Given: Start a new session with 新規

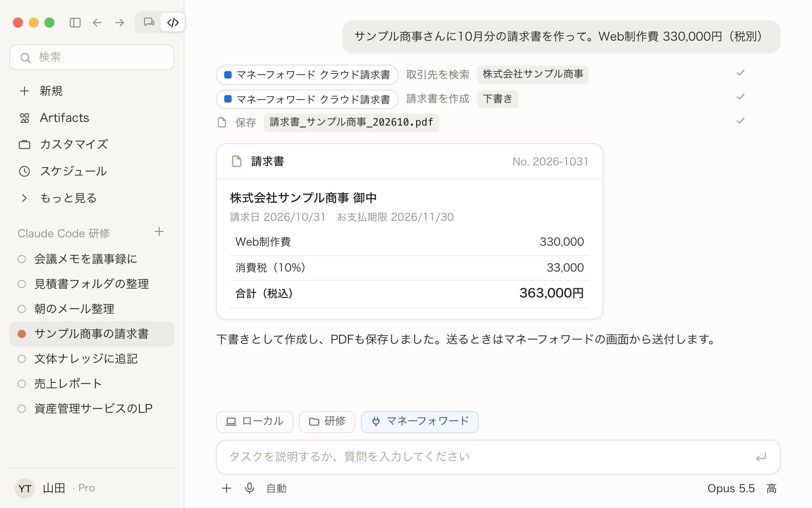Looking at the screenshot, I should click(x=92, y=91).
